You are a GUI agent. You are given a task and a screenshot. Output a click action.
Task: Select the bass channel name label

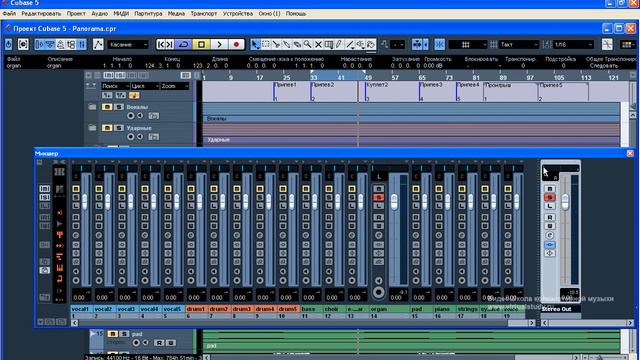311,309
